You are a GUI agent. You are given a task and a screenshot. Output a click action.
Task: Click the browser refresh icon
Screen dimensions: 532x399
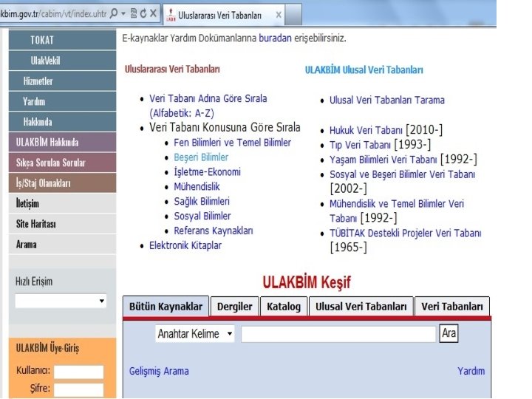coord(143,13)
